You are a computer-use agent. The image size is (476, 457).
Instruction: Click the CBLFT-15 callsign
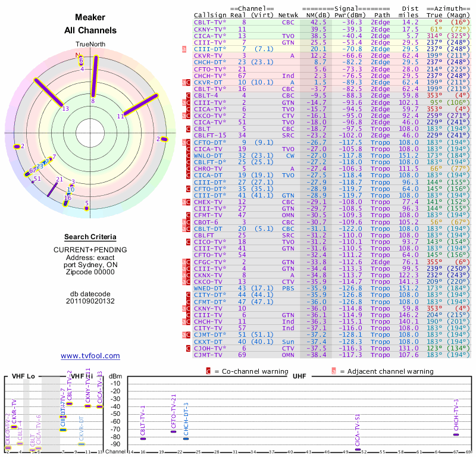click(209, 135)
